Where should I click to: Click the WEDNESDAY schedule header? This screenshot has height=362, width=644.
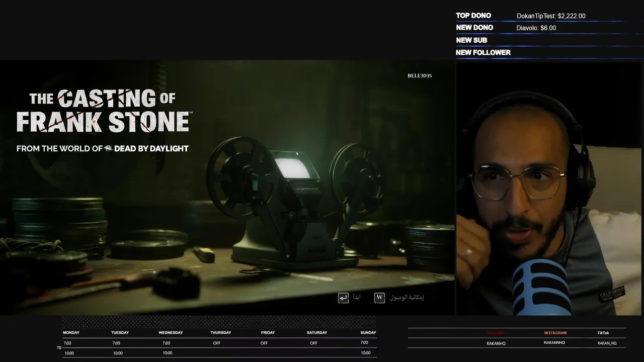click(171, 332)
